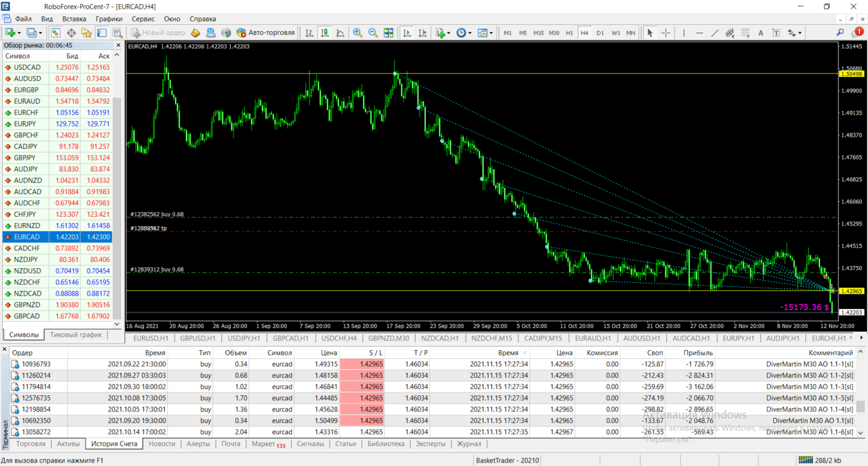Click the zoom in magnifier icon

[x=357, y=32]
